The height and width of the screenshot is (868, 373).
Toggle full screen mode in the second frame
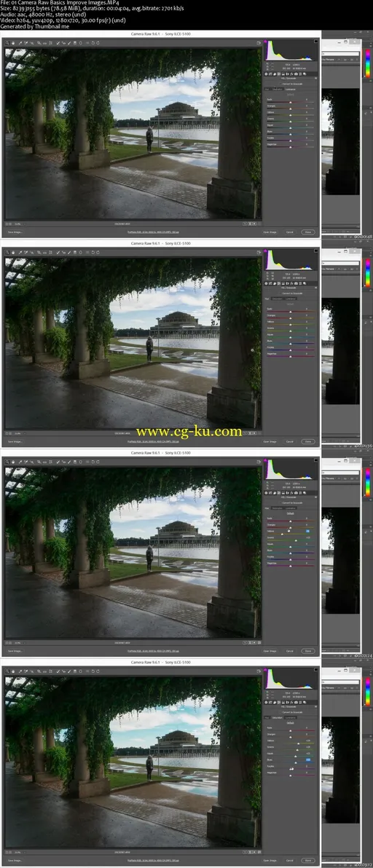(259, 253)
